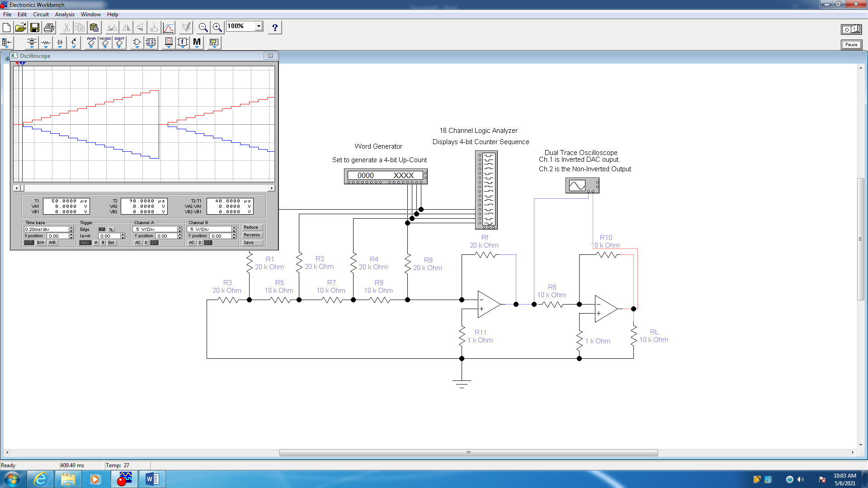Open the Digital ICs parts bin
This screenshot has height=488, width=868.
119,43
